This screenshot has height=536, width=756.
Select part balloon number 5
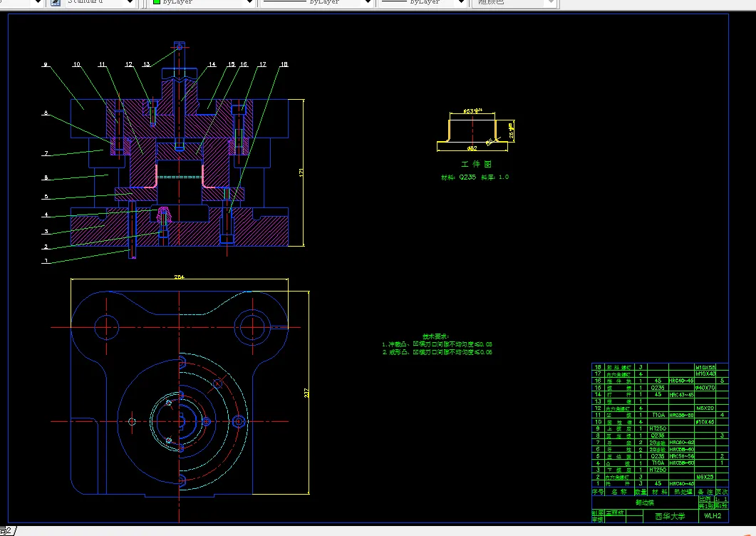pyautogui.click(x=46, y=197)
